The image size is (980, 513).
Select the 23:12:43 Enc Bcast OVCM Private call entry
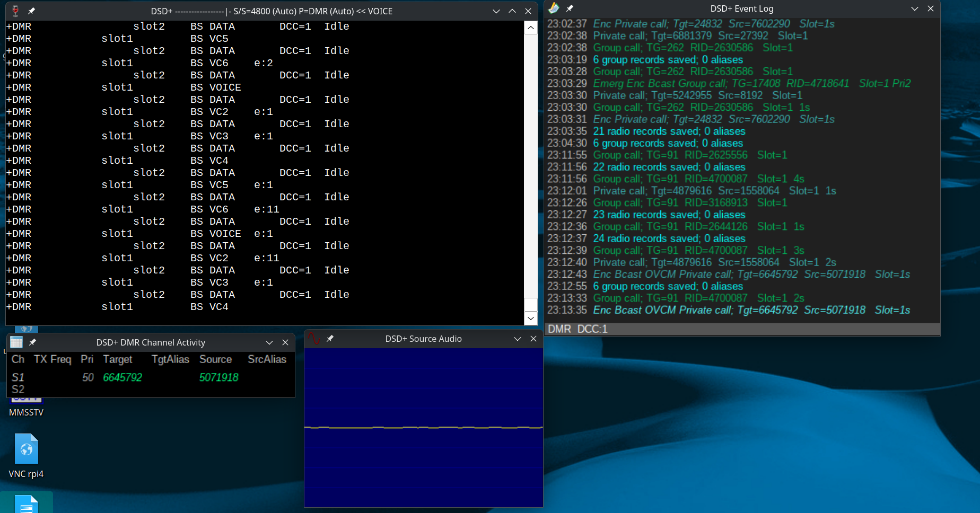coord(729,274)
